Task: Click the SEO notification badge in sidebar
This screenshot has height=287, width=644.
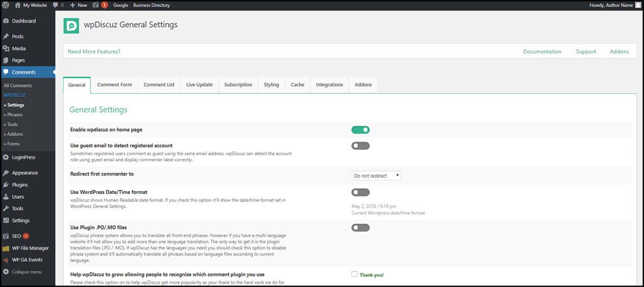Action: tap(26, 237)
